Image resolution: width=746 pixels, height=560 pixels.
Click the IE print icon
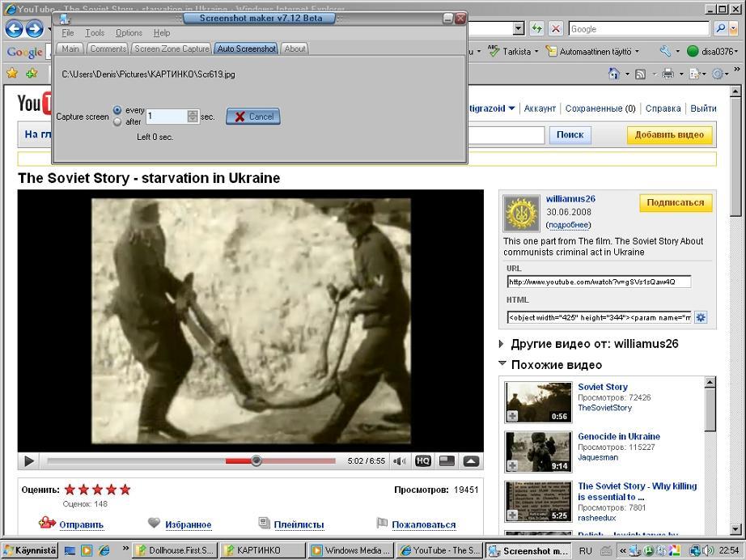pos(668,74)
